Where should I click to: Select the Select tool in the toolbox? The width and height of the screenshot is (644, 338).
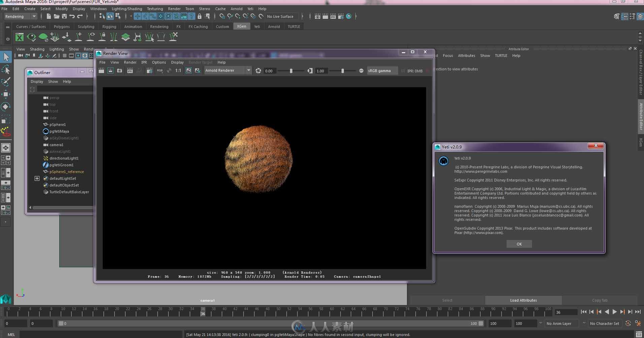click(6, 57)
